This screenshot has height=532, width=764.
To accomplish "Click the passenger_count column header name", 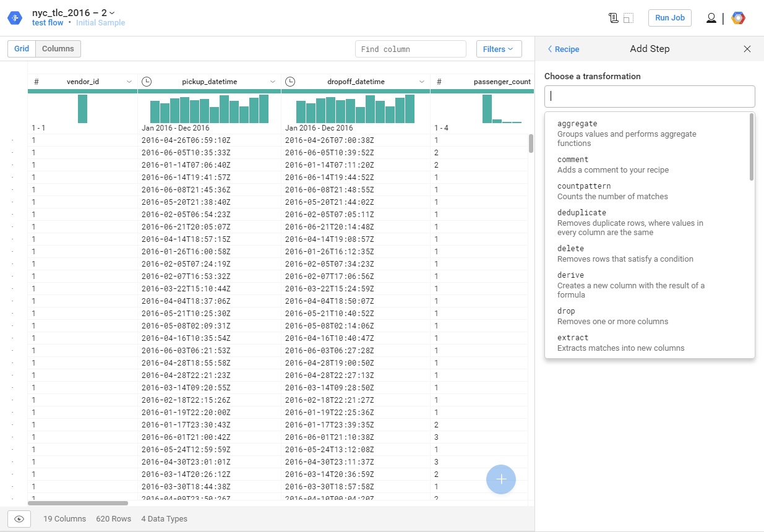I will tap(502, 82).
